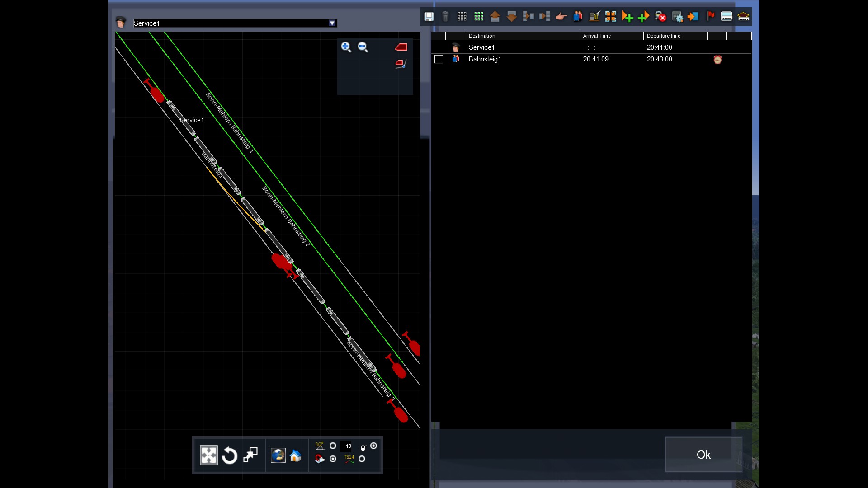This screenshot has height=488, width=868.
Task: Click the passengers pickup instruction icon
Action: click(578, 17)
